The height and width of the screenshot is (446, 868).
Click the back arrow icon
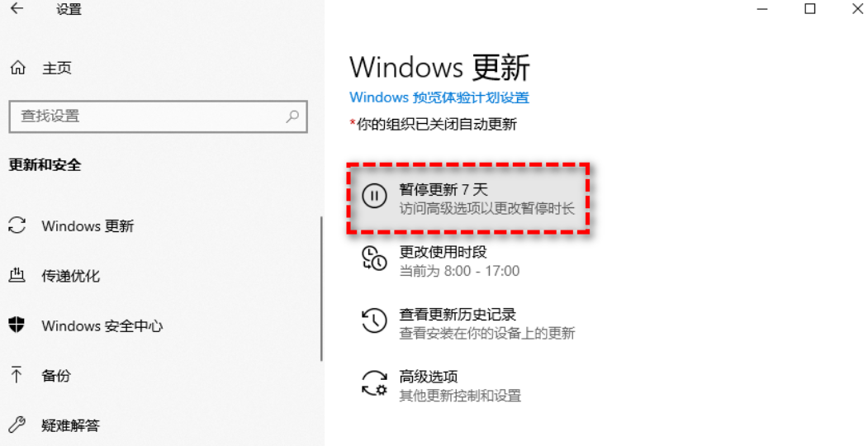(17, 8)
